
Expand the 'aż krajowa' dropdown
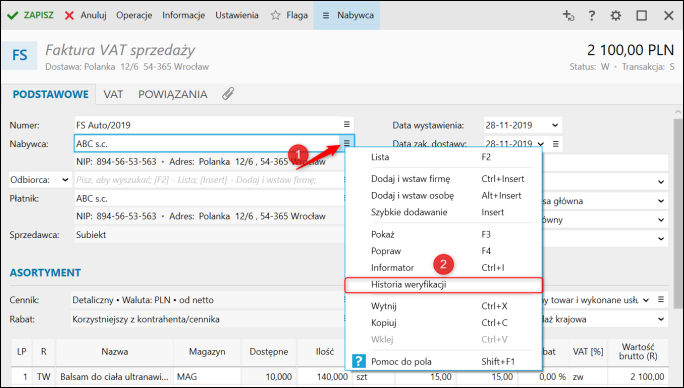click(661, 319)
